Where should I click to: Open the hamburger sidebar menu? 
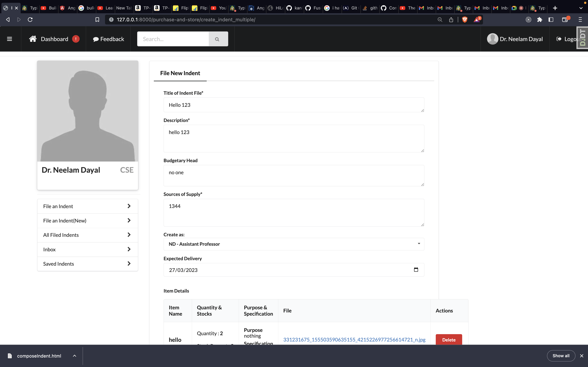(x=9, y=39)
